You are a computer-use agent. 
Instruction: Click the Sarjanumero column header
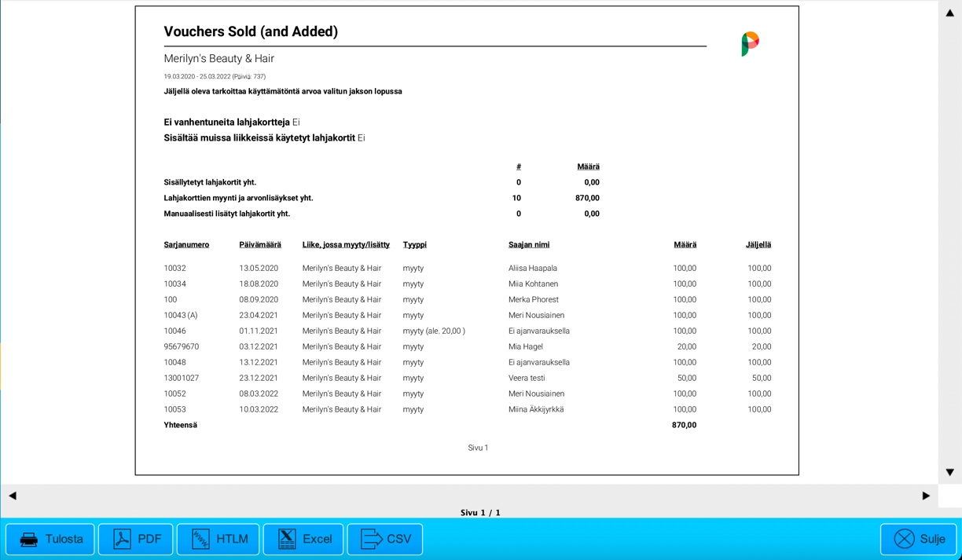coord(186,245)
